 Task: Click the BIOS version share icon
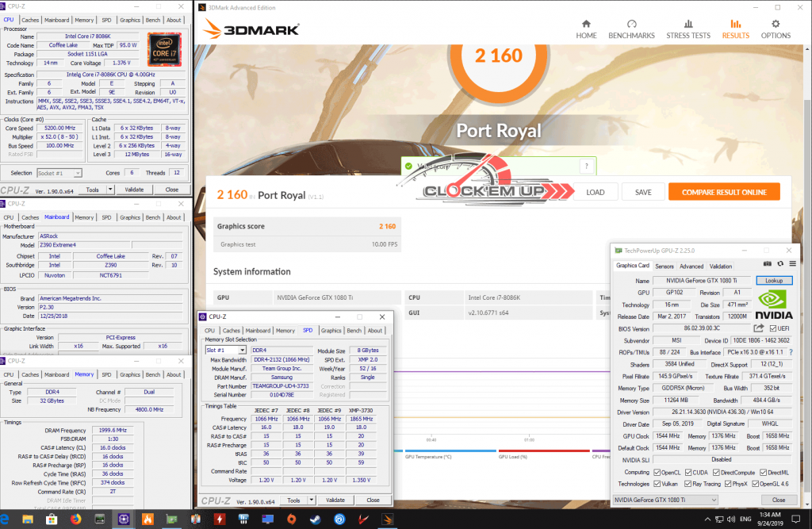tap(759, 328)
